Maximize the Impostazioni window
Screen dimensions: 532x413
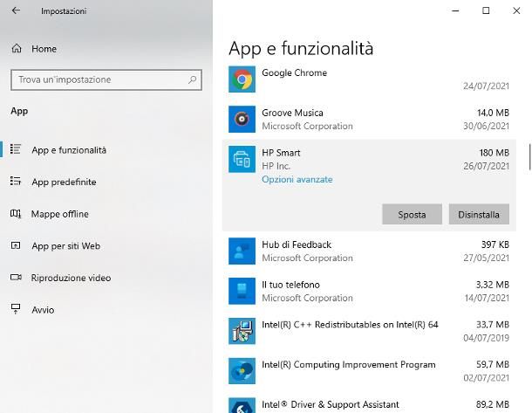point(486,10)
